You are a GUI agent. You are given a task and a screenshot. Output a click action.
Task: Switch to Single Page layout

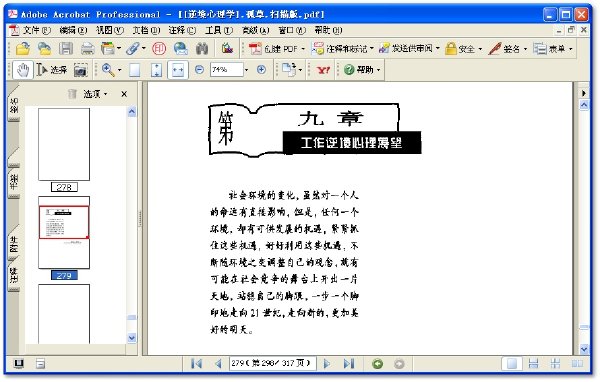[512, 363]
